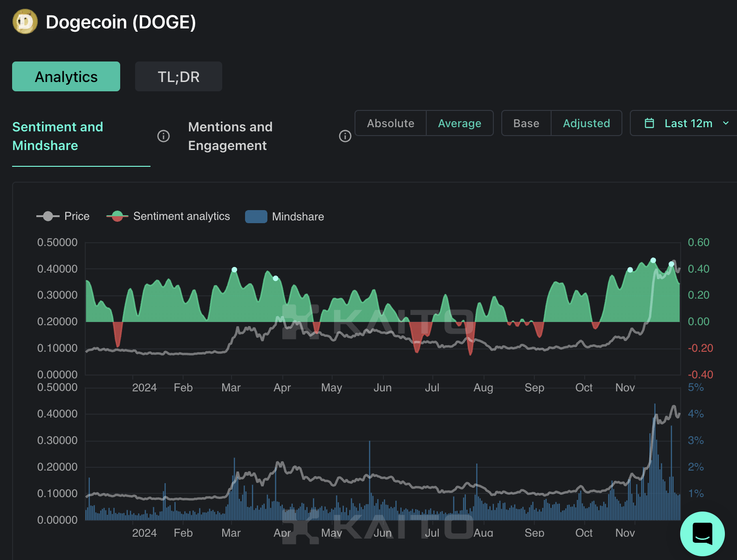This screenshot has width=737, height=560.
Task: Switch to Average mode
Action: pos(459,123)
